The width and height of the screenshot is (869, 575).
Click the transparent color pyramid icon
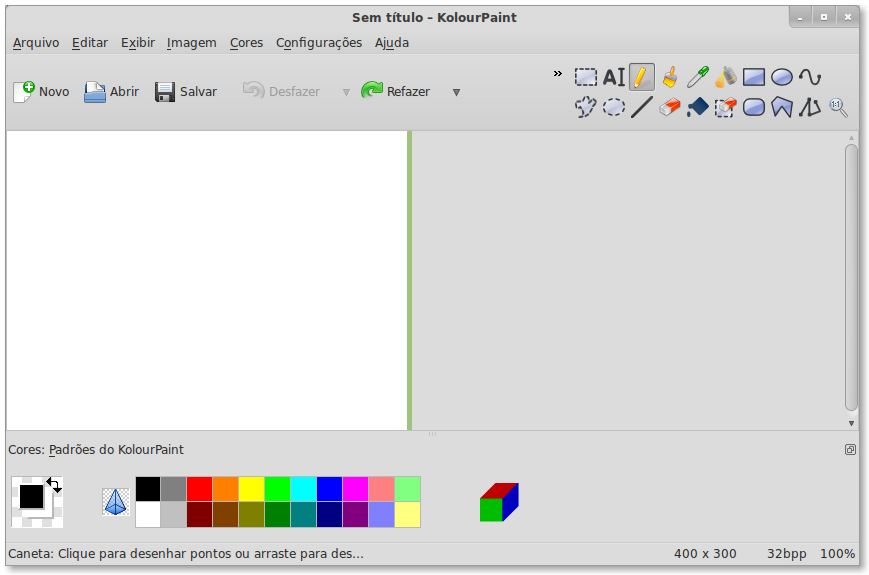[x=115, y=502]
